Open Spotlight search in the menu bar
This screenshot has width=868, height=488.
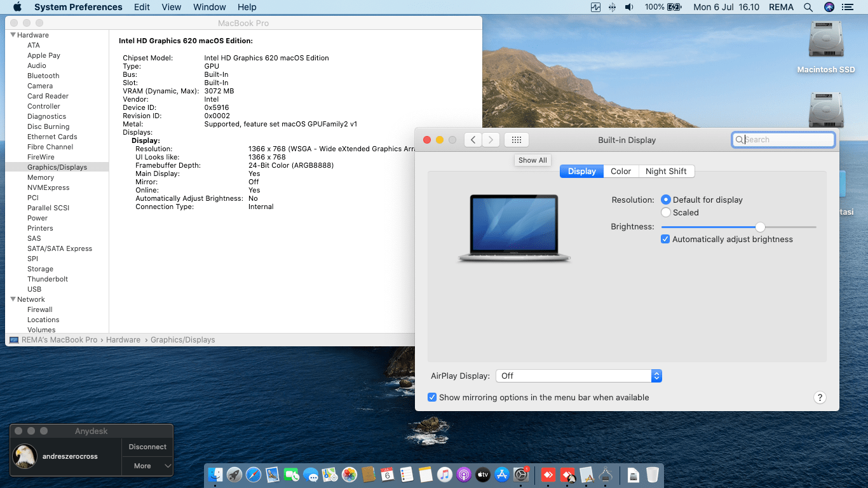click(808, 7)
